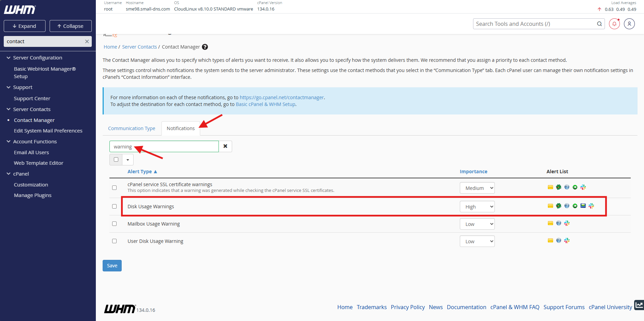Click email envelope icon for User Disk Usage Warning
The width and height of the screenshot is (644, 321).
(550, 240)
